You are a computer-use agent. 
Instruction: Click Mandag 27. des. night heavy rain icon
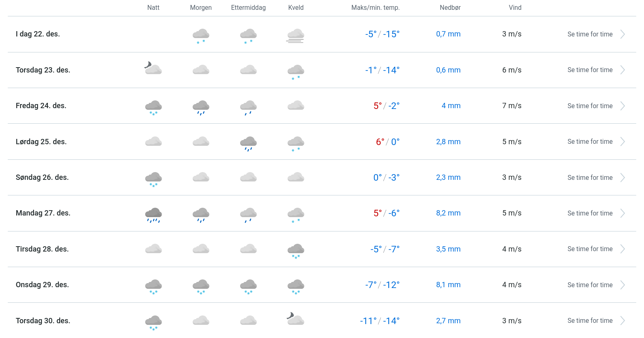(153, 215)
